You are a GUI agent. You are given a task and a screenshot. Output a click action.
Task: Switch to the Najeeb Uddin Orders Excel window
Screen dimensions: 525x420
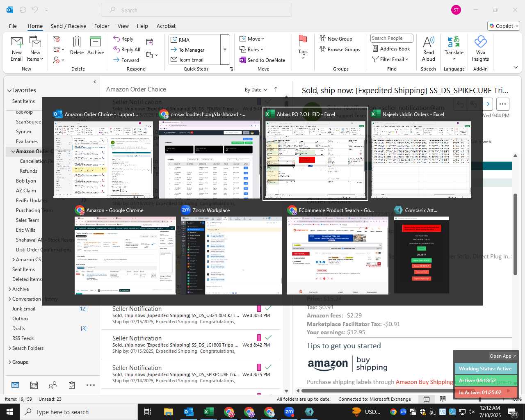coord(421,154)
